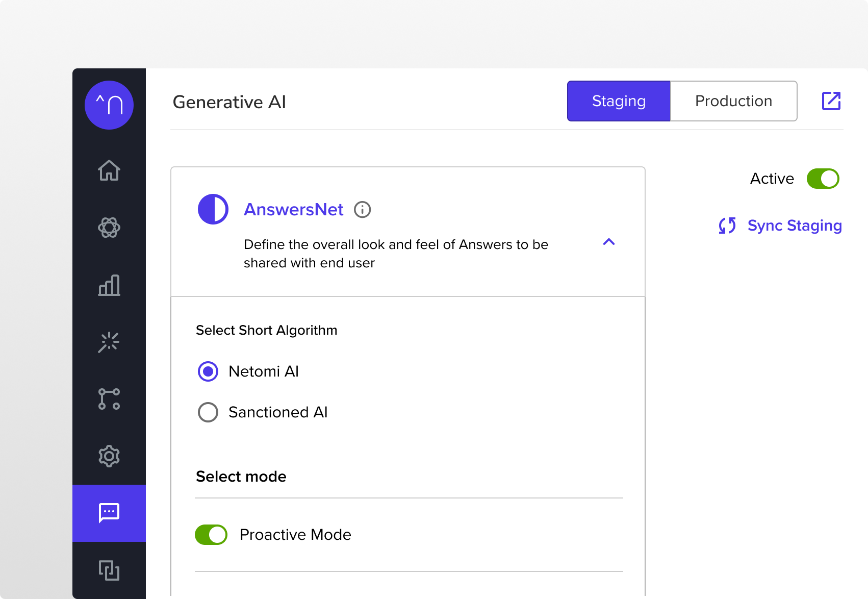Screen dimensions: 868x599
Task: Click the Generative AI page heading
Action: [x=229, y=102]
